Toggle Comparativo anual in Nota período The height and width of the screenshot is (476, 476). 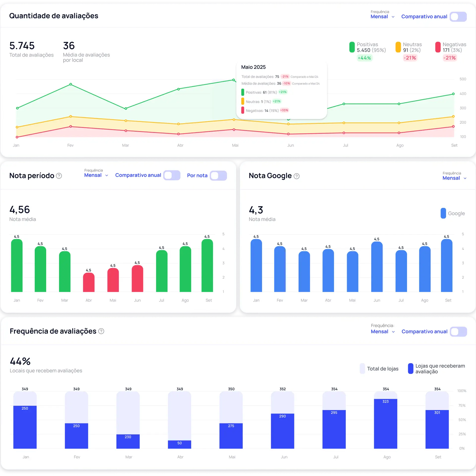click(172, 175)
